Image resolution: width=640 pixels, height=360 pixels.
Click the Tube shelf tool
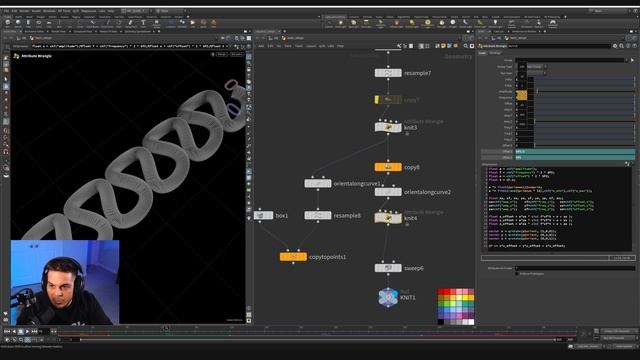click(x=28, y=24)
